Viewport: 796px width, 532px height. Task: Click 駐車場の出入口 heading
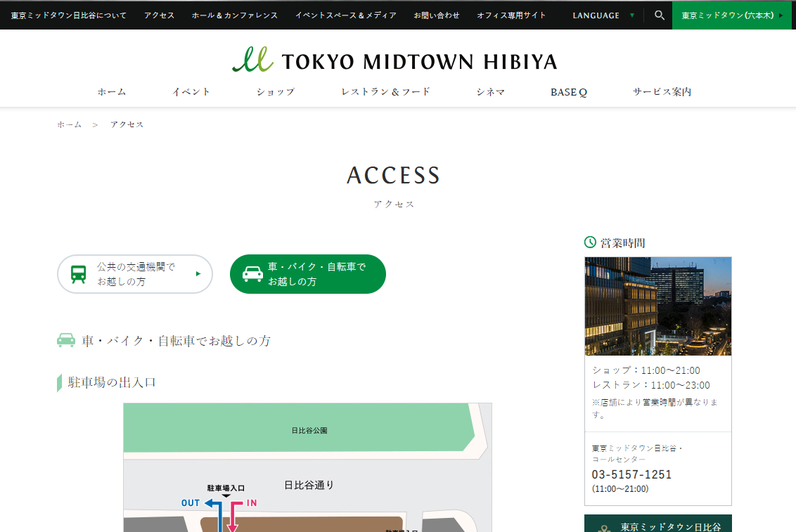[112, 382]
